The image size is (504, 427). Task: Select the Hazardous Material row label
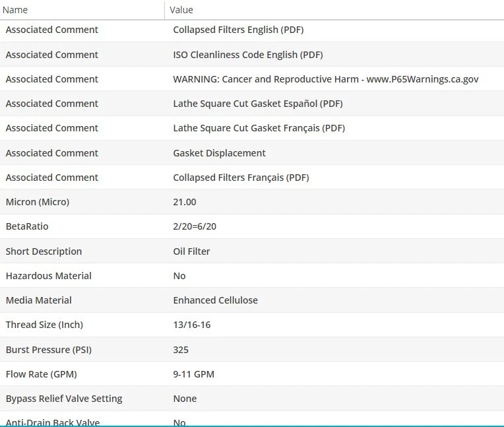pos(48,276)
